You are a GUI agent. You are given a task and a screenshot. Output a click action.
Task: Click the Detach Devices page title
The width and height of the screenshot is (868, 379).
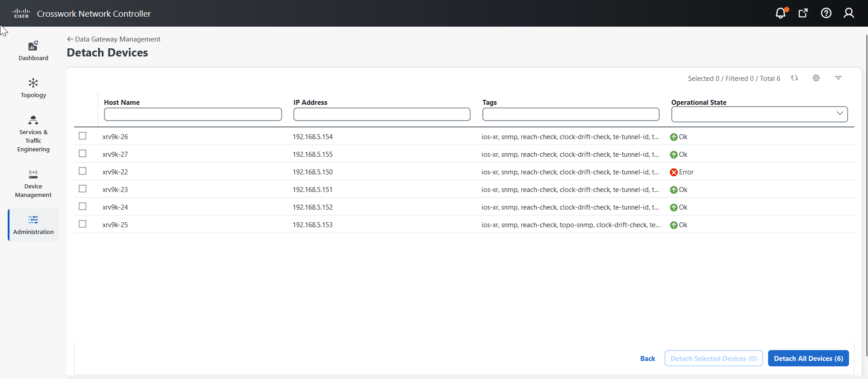108,53
